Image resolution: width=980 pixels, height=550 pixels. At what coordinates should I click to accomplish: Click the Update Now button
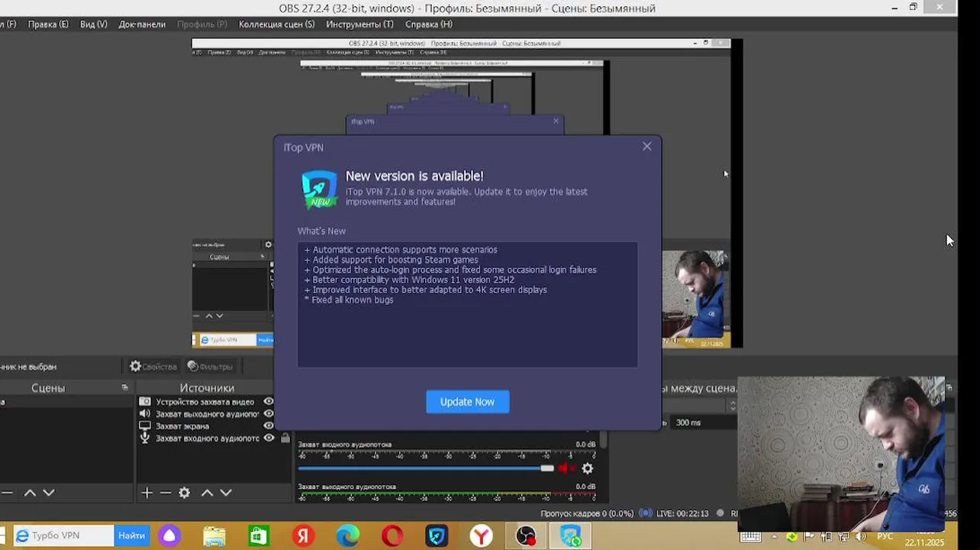(x=467, y=402)
